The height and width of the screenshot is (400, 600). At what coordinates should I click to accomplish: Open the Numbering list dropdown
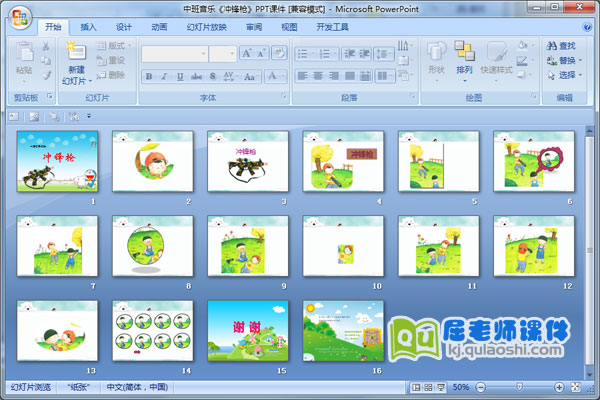(328, 54)
